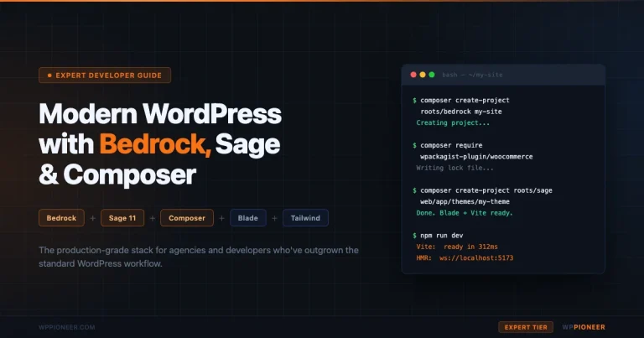Screen dimensions: 644x338
Task: Click the 'roots/bedrock my-site' line
Action: [x=461, y=112]
